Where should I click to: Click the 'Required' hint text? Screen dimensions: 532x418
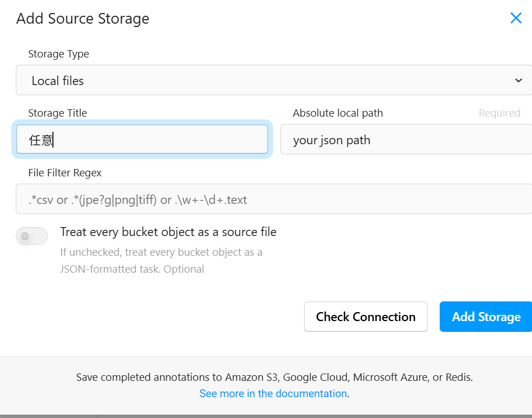499,113
